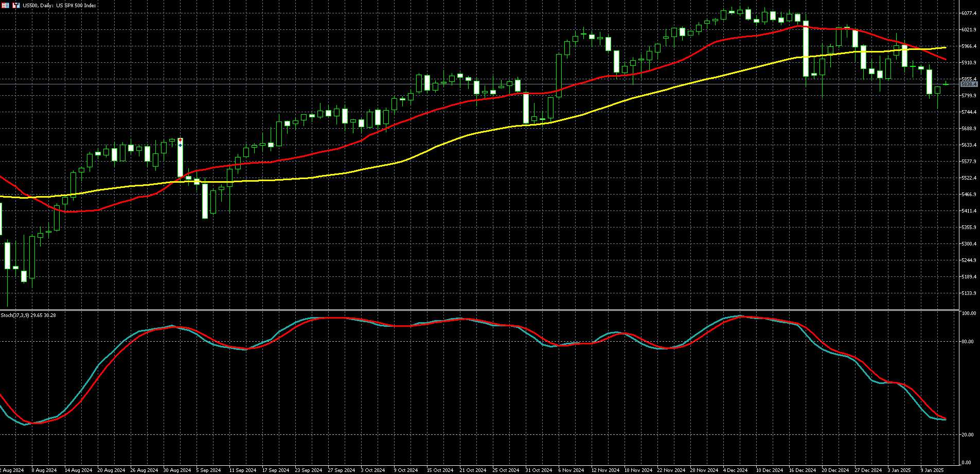The image size is (980, 474).
Task: Click the 12 Nov 2024 date label
Action: (605, 470)
